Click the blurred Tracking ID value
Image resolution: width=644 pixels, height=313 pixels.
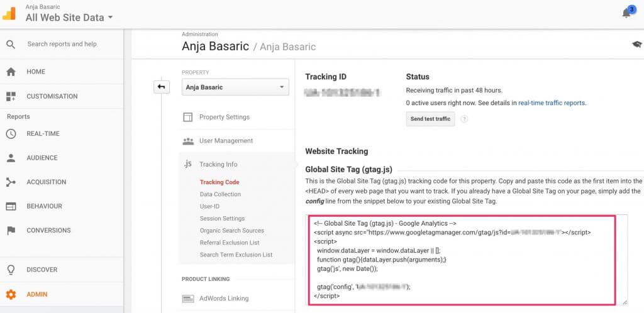[343, 92]
